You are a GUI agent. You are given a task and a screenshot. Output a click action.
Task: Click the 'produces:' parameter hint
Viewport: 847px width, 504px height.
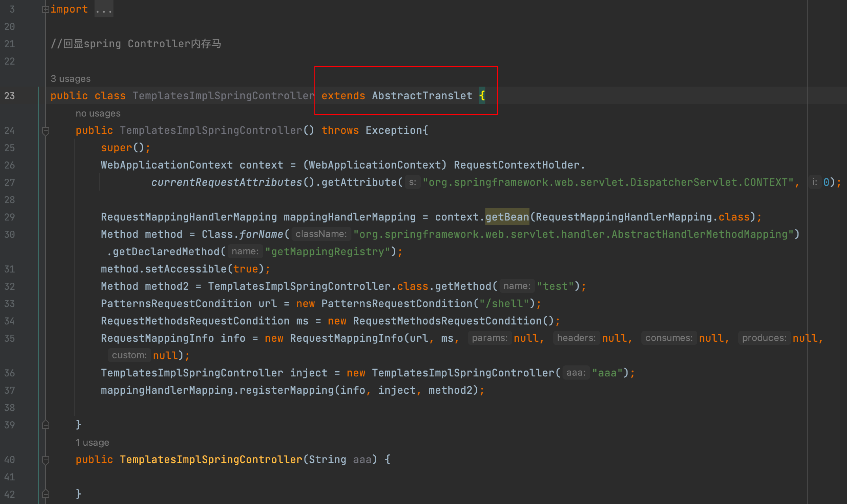(764, 338)
